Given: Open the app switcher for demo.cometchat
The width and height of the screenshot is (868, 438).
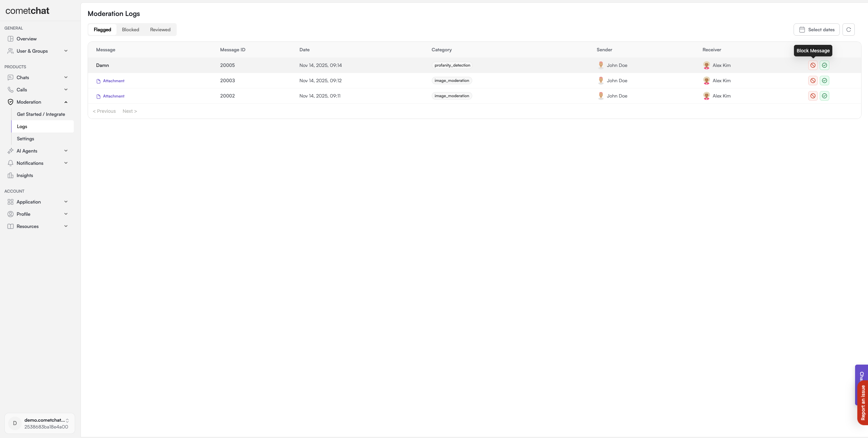Looking at the screenshot, I should (x=40, y=423).
